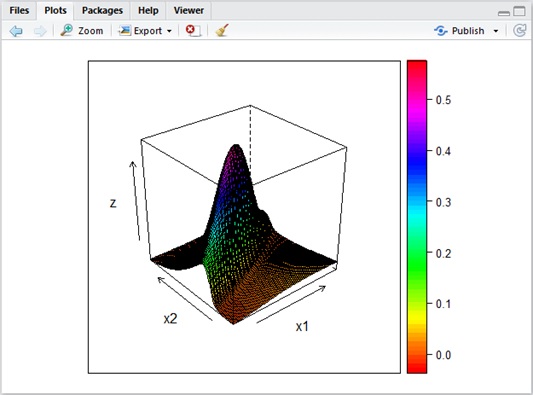Image resolution: width=533 pixels, height=395 pixels.
Task: Select the Plots tab
Action: [55, 10]
